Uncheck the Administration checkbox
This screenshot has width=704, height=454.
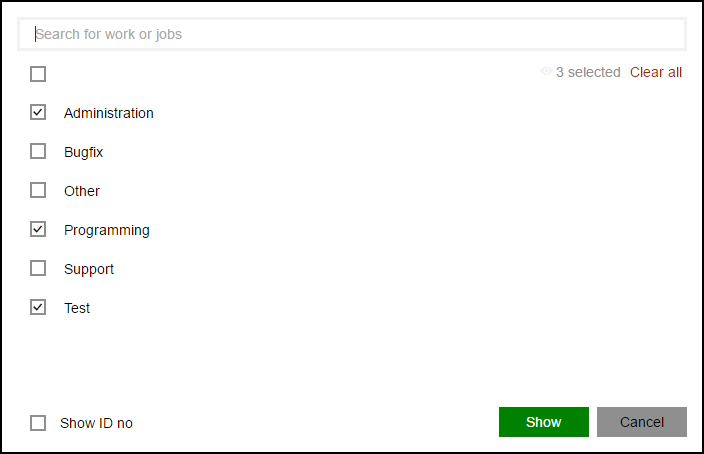point(38,112)
